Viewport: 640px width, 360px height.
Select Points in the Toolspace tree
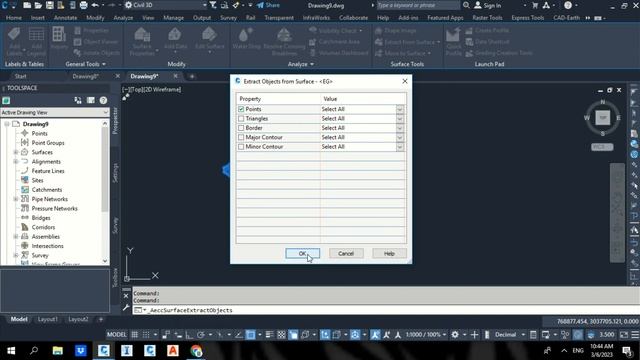(x=40, y=133)
